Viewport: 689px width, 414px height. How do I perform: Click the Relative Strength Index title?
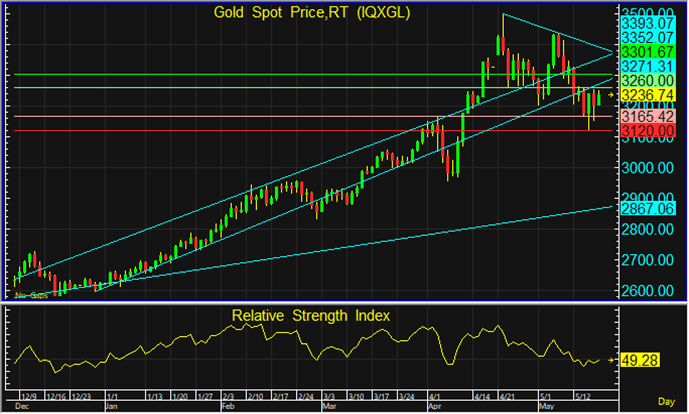pos(310,316)
